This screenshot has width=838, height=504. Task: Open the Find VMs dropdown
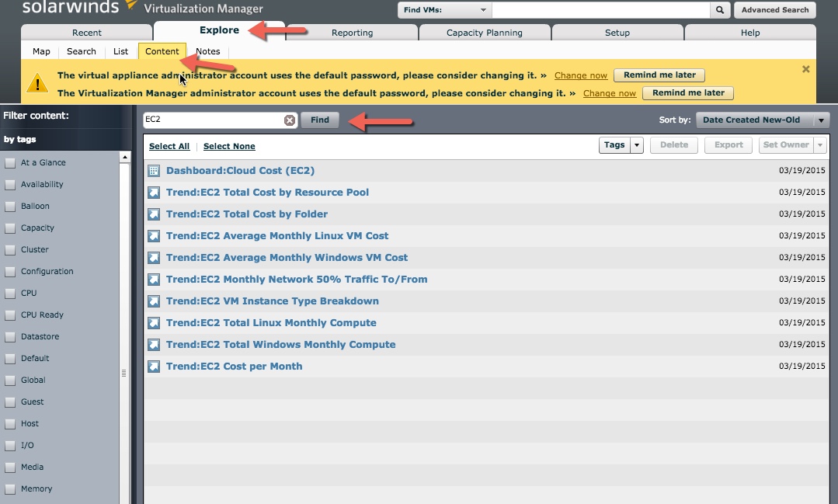click(x=445, y=9)
